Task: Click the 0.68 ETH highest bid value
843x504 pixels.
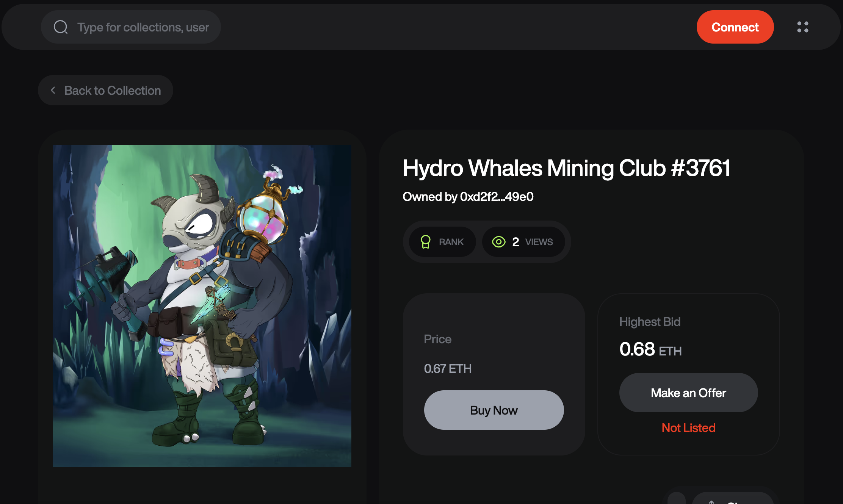Action: pyautogui.click(x=650, y=349)
